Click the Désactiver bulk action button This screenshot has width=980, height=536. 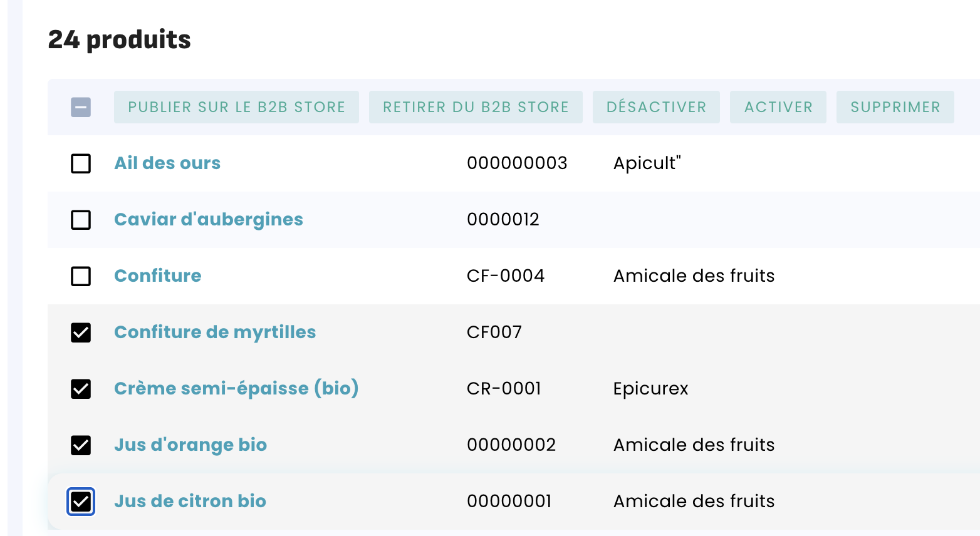pyautogui.click(x=656, y=107)
